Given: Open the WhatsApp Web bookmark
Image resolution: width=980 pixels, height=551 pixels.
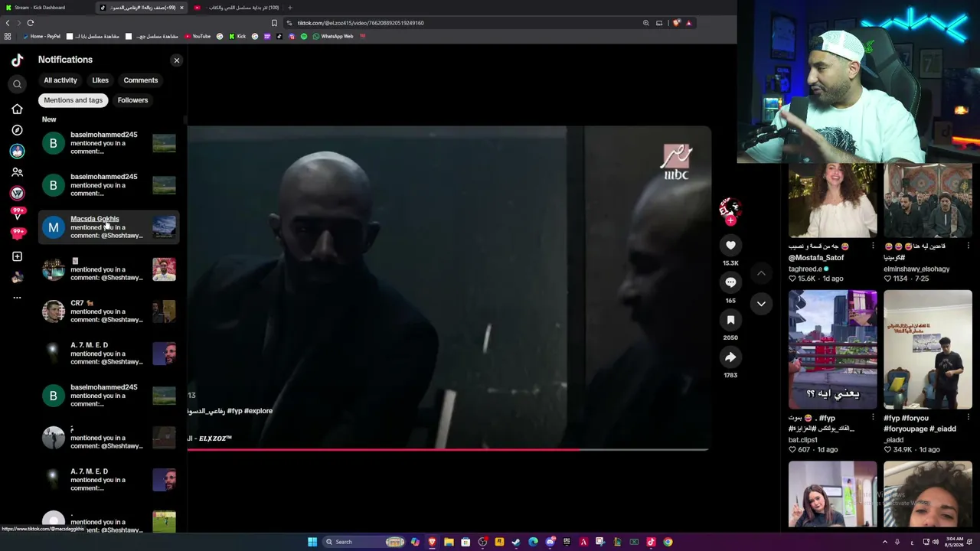Looking at the screenshot, I should pyautogui.click(x=333, y=36).
